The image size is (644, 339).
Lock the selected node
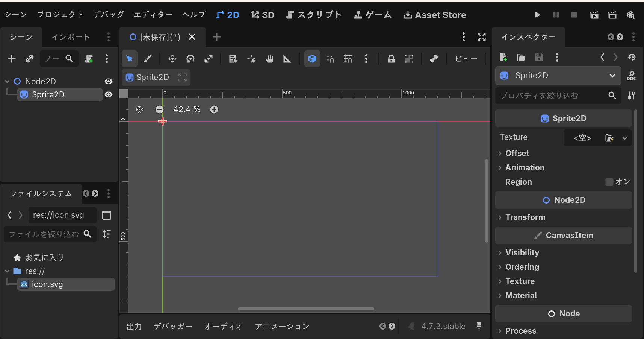point(391,59)
